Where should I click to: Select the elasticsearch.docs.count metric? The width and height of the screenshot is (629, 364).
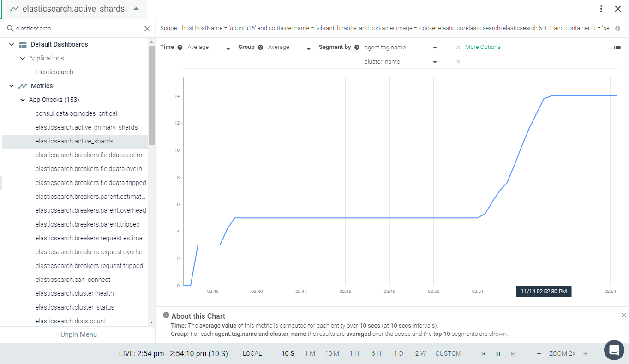tap(71, 321)
